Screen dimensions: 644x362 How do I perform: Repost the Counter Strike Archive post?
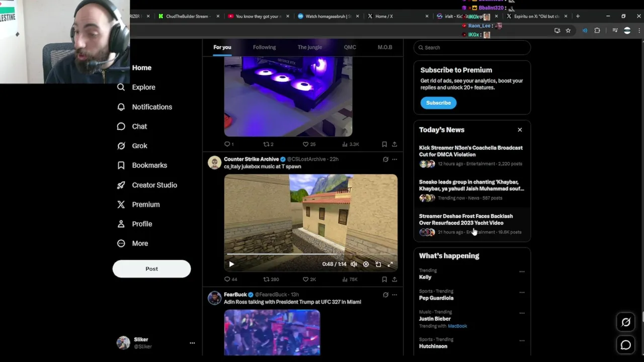tap(271, 279)
